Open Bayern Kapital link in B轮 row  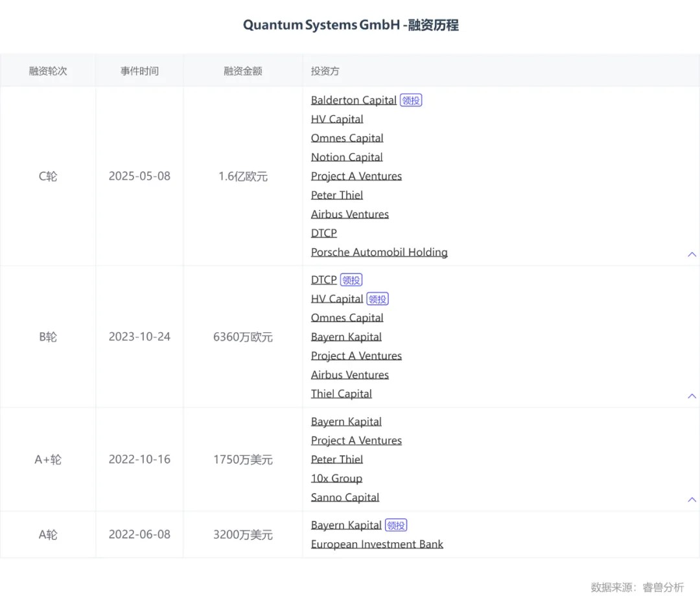click(346, 337)
